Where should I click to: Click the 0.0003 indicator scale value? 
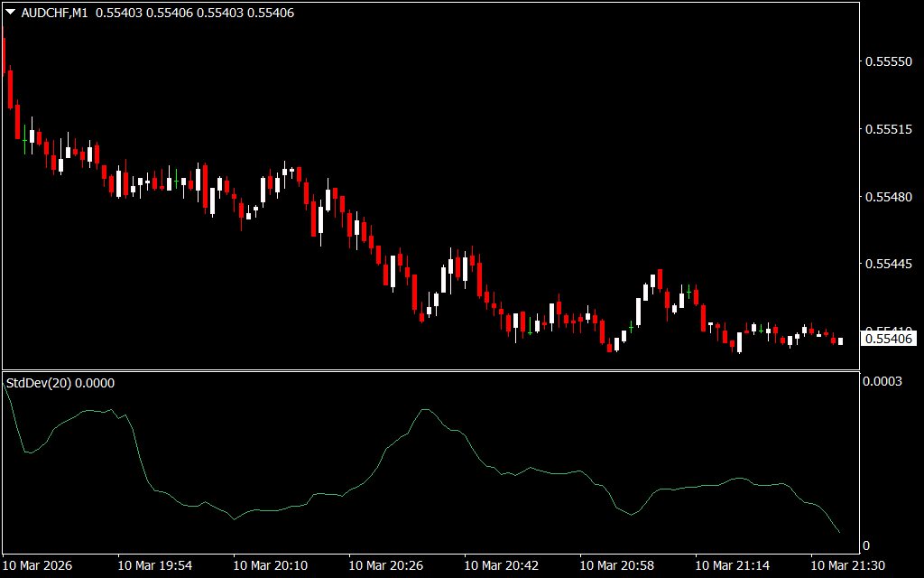pos(882,382)
